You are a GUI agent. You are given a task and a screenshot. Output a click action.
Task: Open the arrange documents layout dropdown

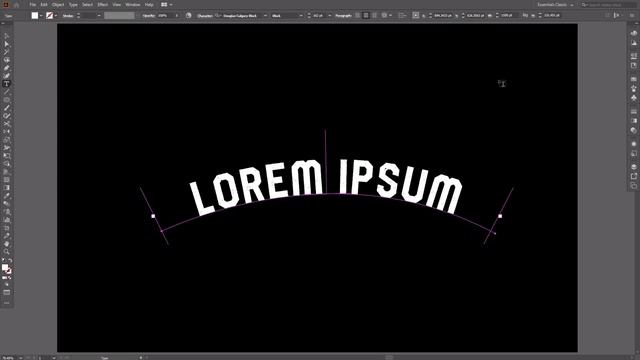click(x=167, y=4)
